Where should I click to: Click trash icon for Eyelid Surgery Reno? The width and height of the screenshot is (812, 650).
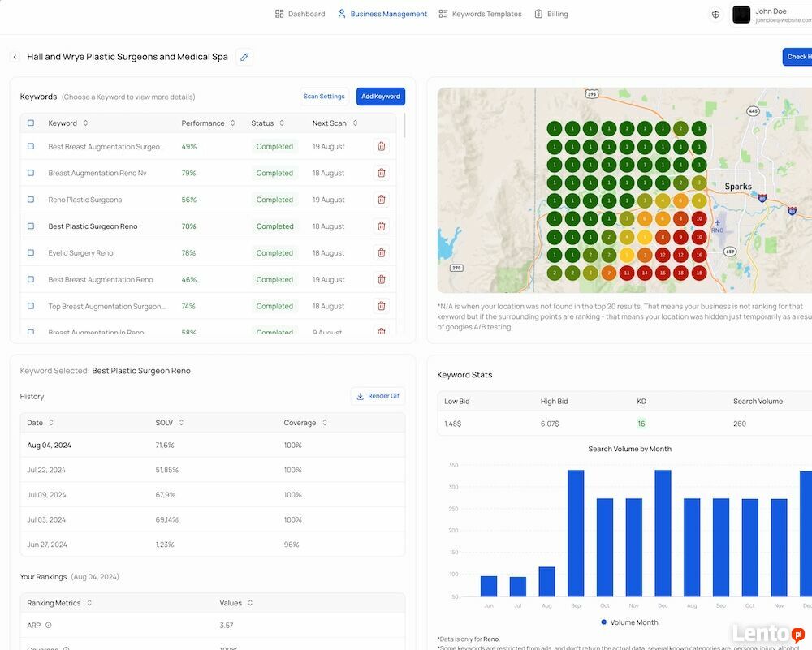[381, 252]
